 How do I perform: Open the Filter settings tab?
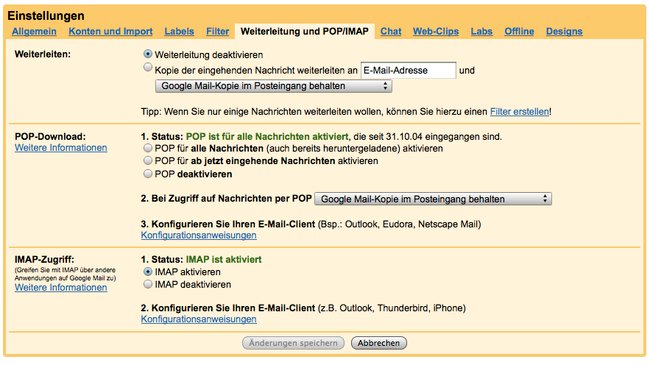tap(218, 32)
